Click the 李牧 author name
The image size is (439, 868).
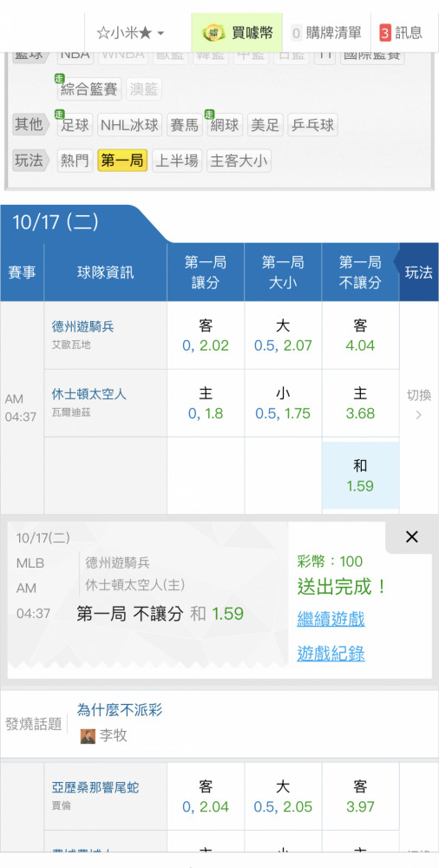pyautogui.click(x=114, y=736)
